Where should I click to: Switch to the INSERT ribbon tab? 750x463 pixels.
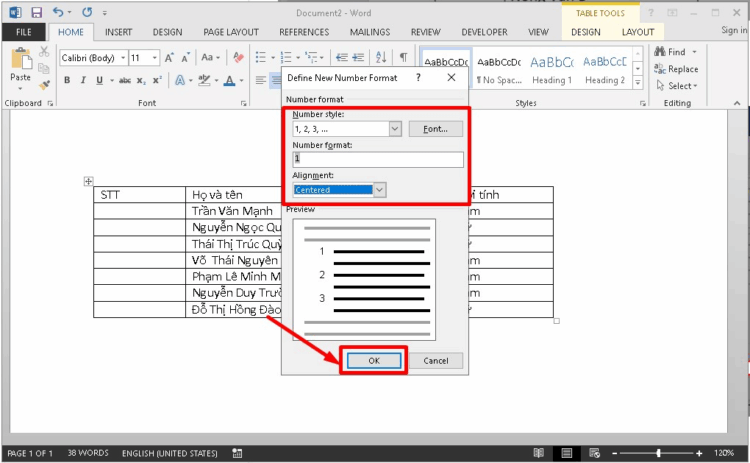tap(118, 32)
